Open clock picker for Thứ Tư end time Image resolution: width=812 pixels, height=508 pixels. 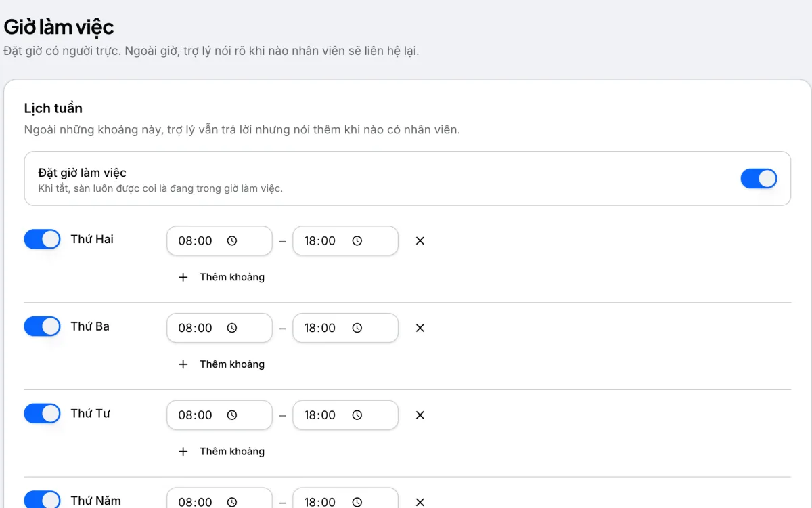point(357,415)
